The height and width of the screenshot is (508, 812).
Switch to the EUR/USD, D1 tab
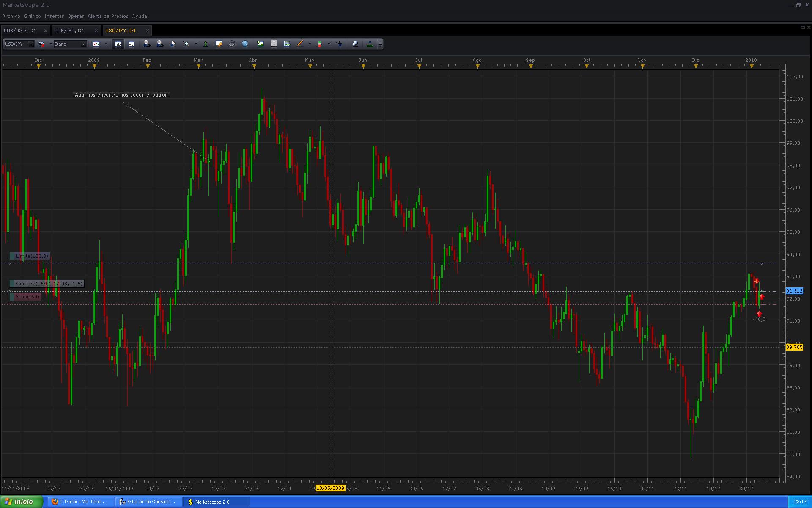[x=20, y=30]
